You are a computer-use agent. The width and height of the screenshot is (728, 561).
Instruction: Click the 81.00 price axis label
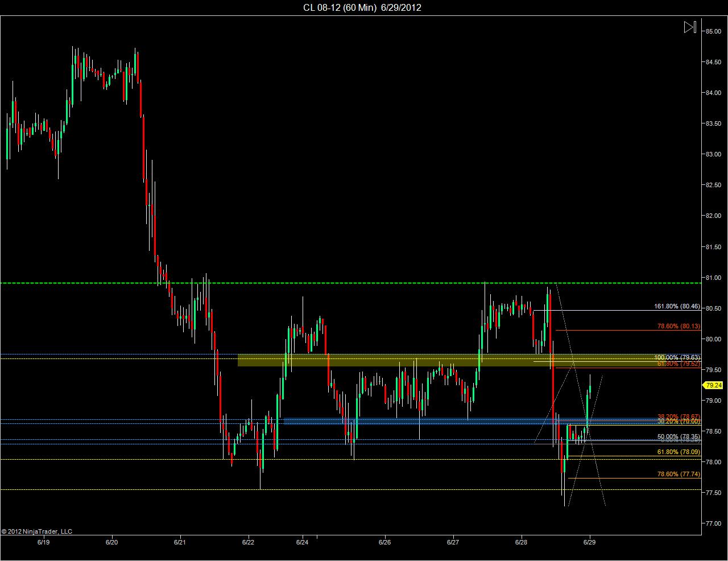coord(713,278)
